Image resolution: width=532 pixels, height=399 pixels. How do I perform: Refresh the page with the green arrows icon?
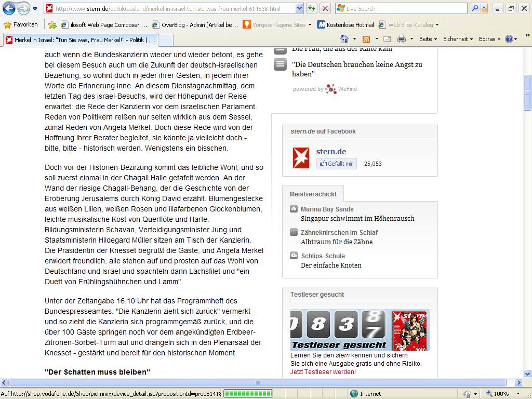(312, 9)
